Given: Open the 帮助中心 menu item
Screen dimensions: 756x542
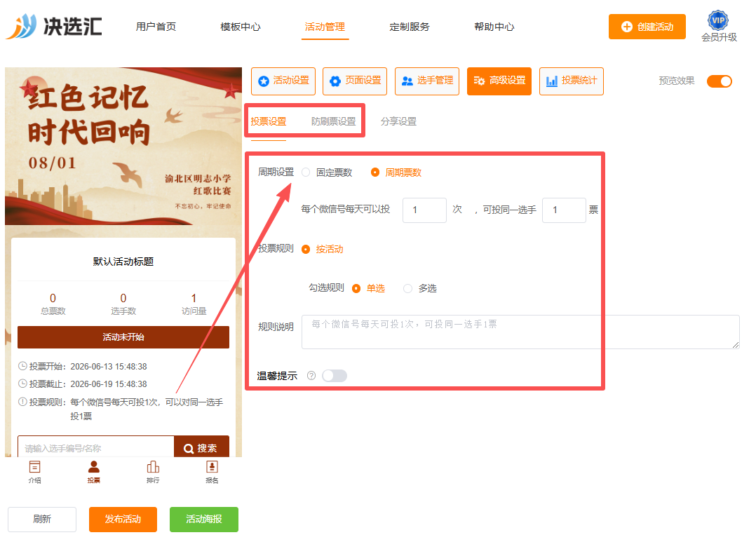Looking at the screenshot, I should tap(494, 27).
